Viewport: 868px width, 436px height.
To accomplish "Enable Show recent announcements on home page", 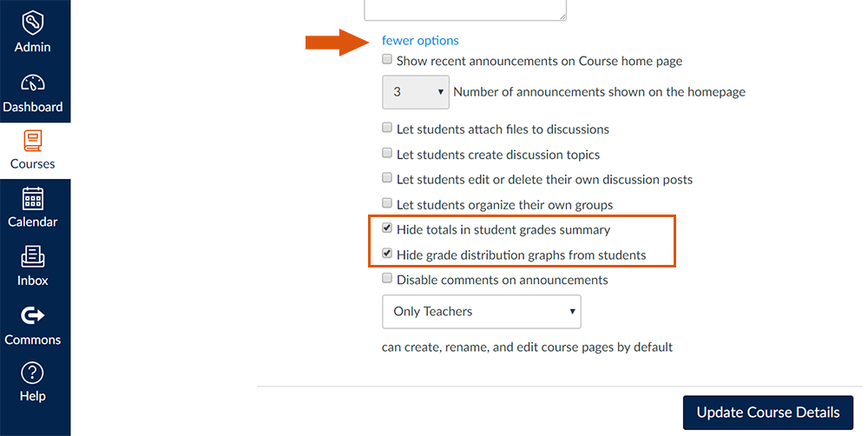I will [x=387, y=59].
